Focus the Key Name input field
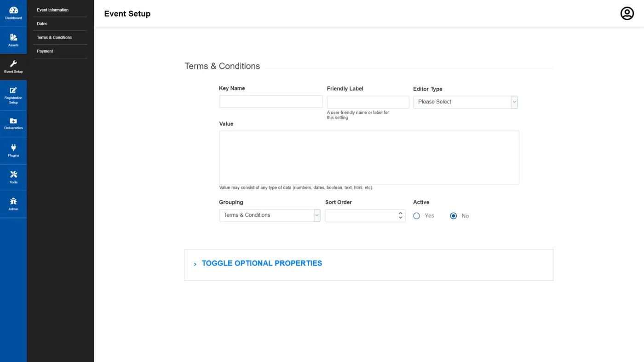Screen dimensions: 644x362 pyautogui.click(x=271, y=102)
